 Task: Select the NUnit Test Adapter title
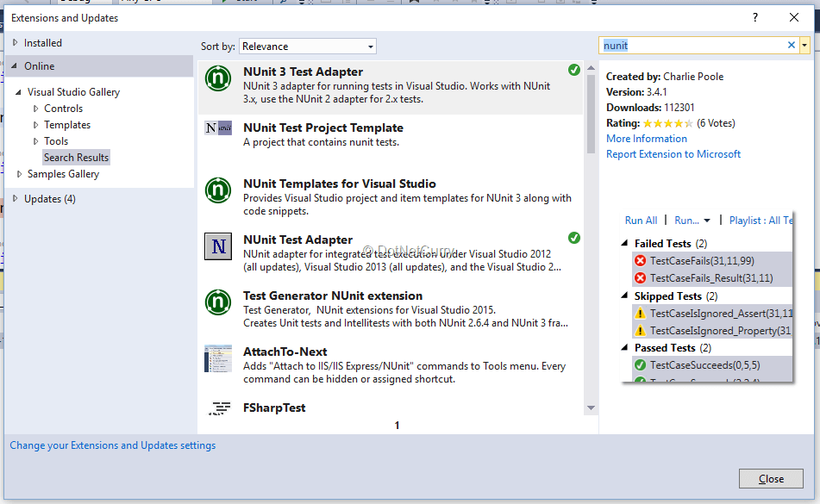(297, 240)
